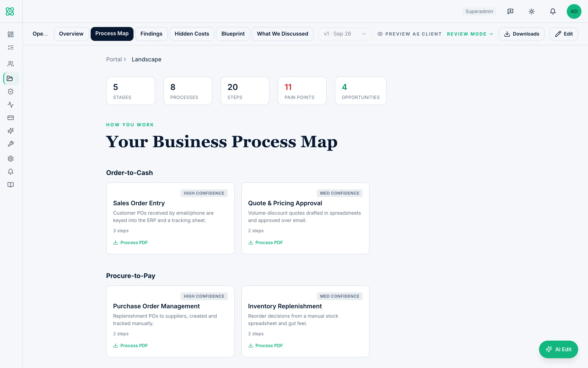The image size is (588, 368).
Task: Download Process PDF for Sales Order Entry
Action: click(x=130, y=242)
